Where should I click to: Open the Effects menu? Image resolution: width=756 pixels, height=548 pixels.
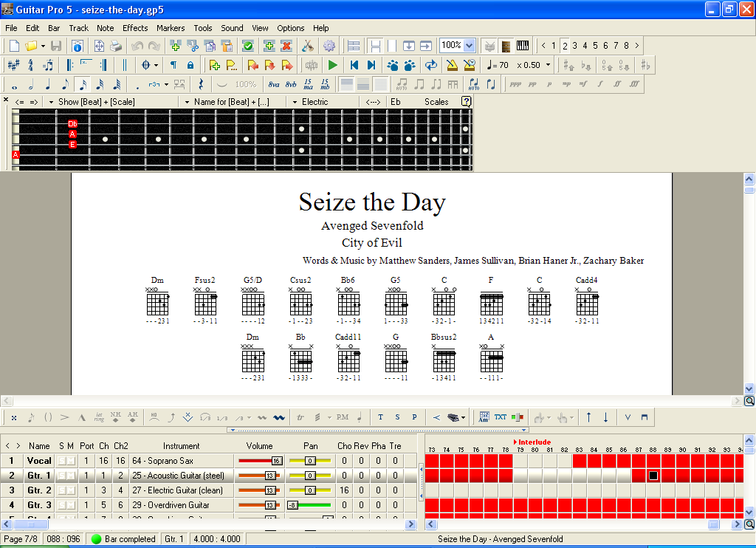tap(135, 28)
